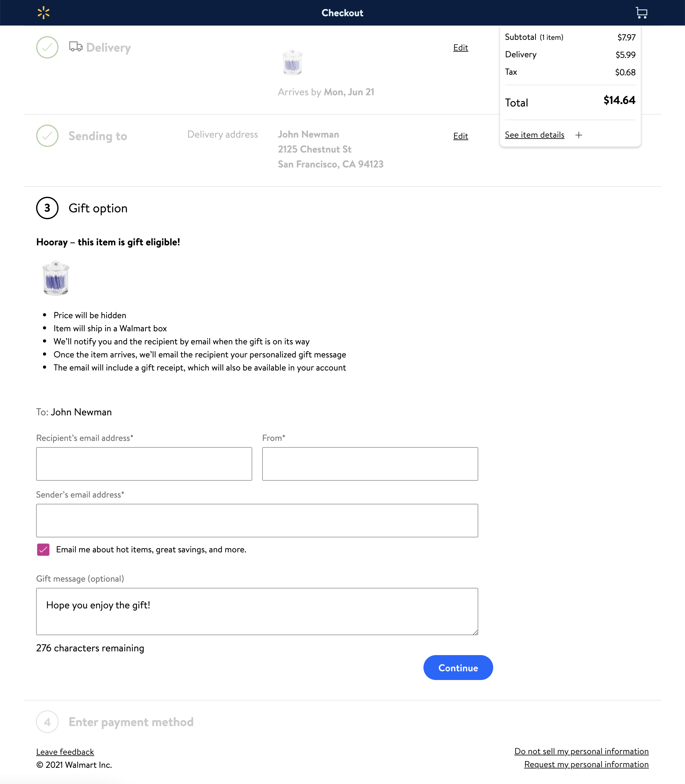Click the delivery truck icon
685x784 pixels.
[x=76, y=47]
